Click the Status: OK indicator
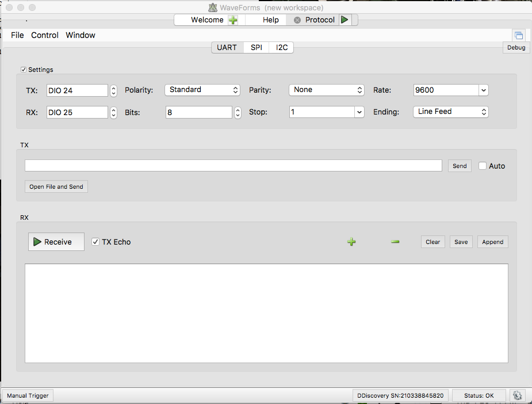The height and width of the screenshot is (404, 532). pos(479,395)
